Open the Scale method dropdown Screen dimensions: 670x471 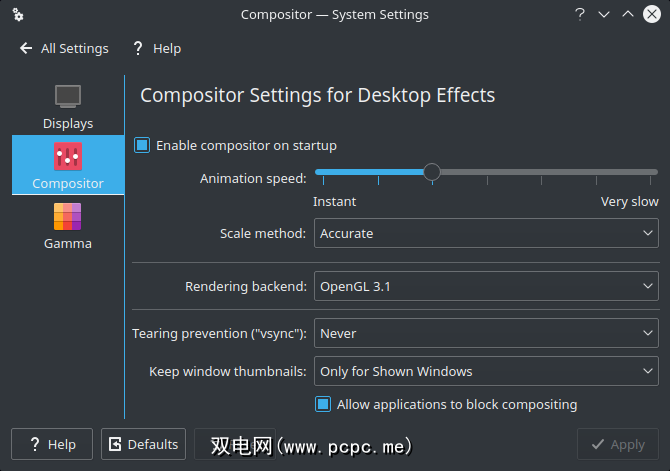pyautogui.click(x=486, y=233)
